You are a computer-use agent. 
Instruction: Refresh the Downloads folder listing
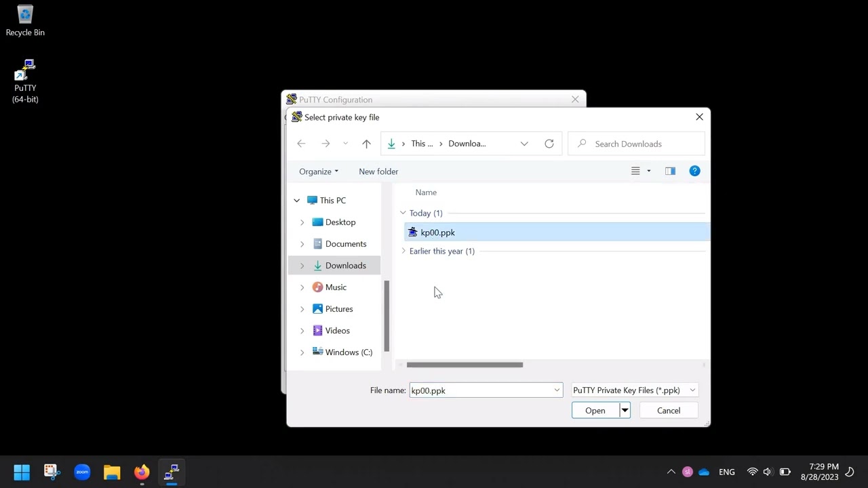pos(549,144)
